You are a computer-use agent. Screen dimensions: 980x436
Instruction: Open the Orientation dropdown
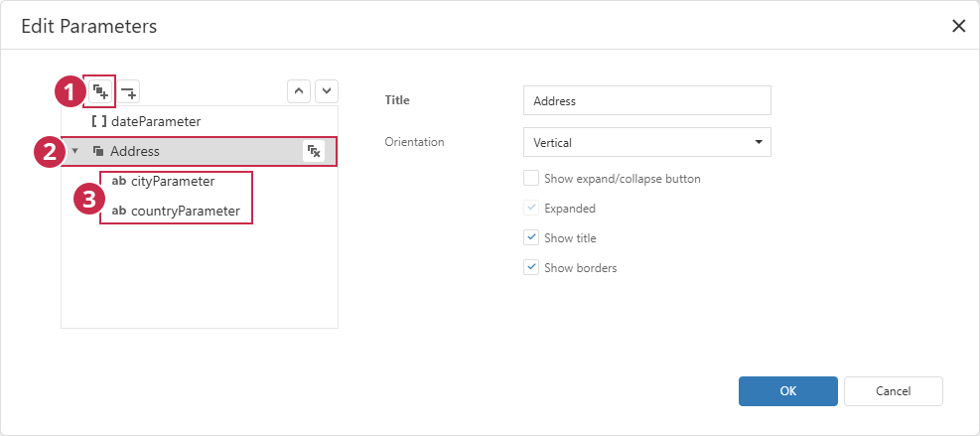(646, 142)
